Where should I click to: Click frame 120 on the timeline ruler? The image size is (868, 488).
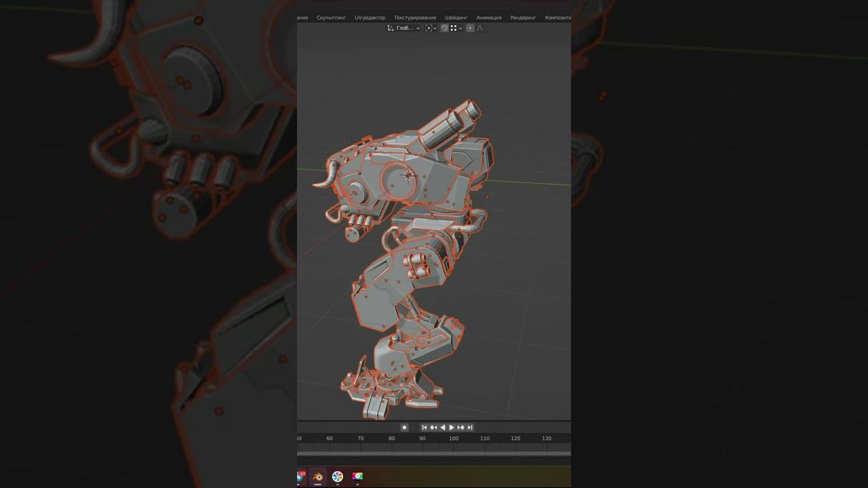[515, 439]
